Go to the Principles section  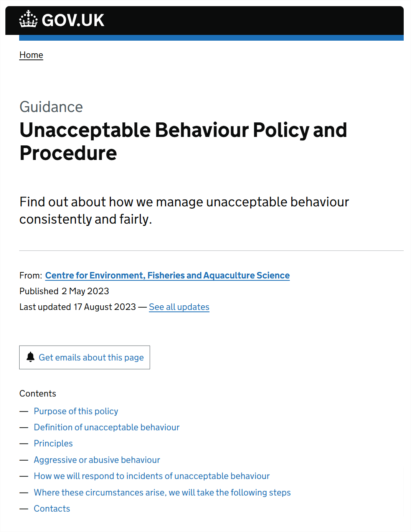click(x=53, y=443)
